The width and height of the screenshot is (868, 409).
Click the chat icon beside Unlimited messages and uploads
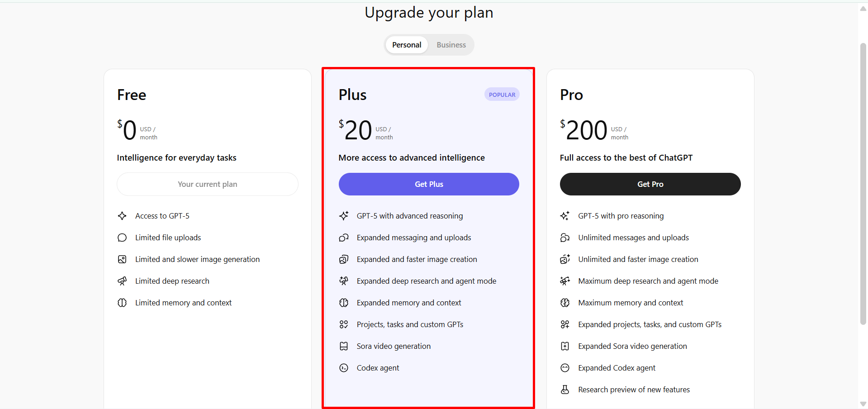pyautogui.click(x=565, y=238)
